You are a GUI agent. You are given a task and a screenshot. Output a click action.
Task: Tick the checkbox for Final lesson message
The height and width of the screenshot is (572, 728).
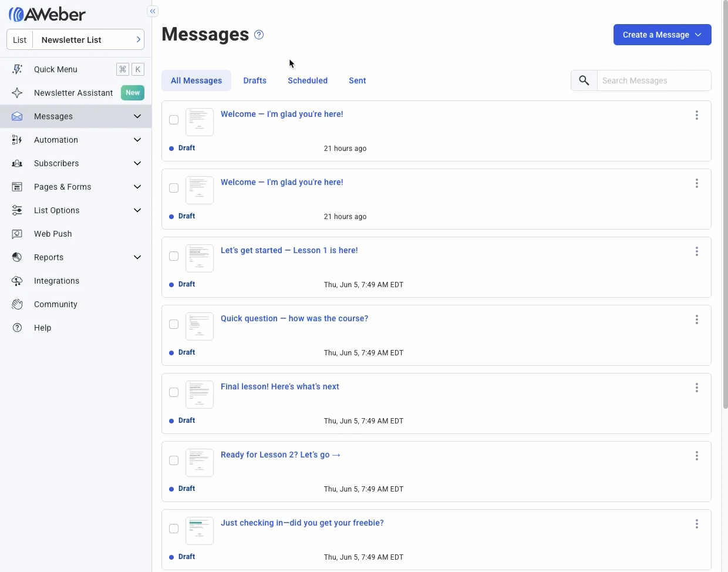click(174, 392)
